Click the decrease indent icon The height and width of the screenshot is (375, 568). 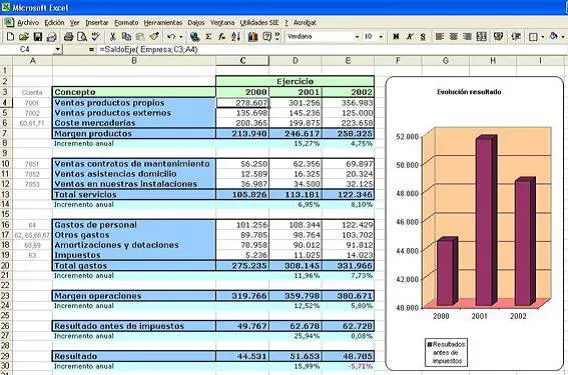[516, 37]
